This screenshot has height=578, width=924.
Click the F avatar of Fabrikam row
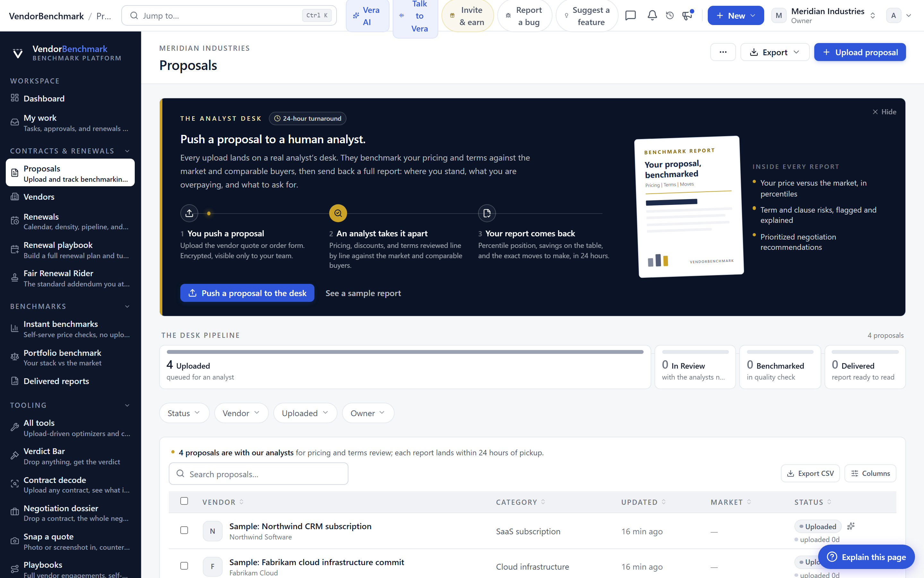(213, 566)
